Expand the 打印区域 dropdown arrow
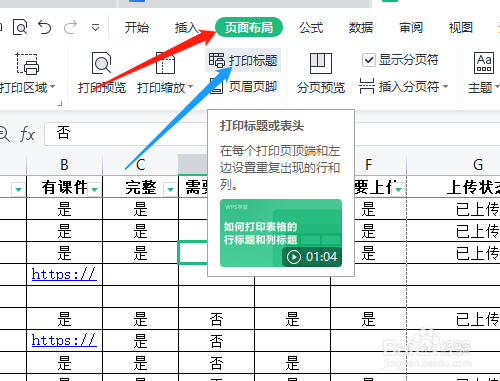 (x=52, y=87)
